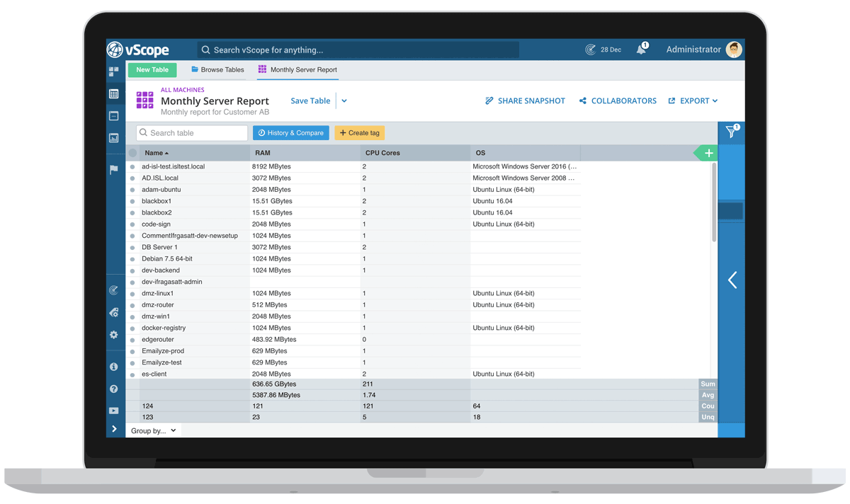Select row ad-isl-test.isltest.local circle
The height and width of the screenshot is (504, 850).
[x=132, y=167]
